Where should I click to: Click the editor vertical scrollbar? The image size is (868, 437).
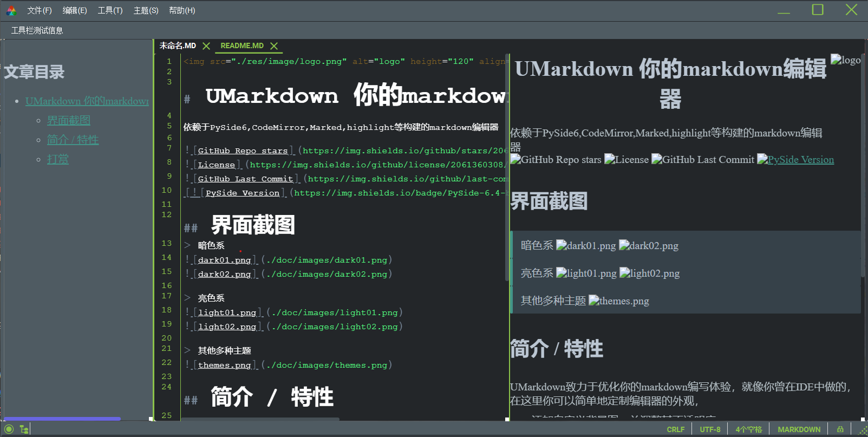point(507,167)
